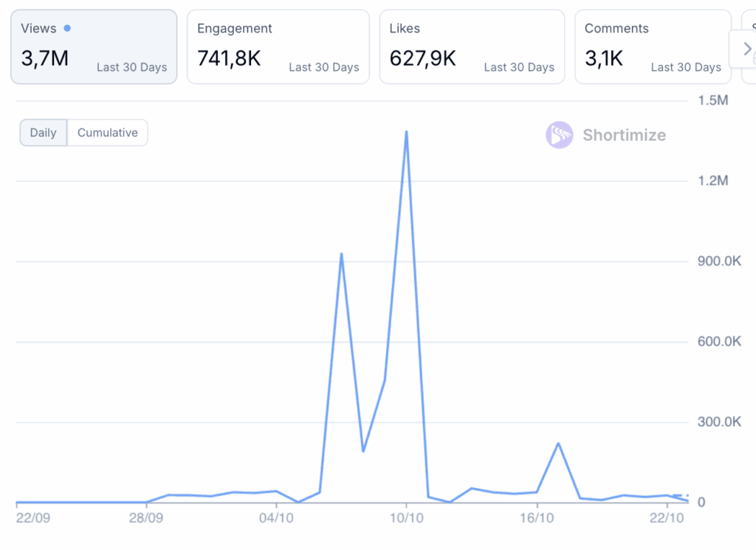This screenshot has height=550, width=756.
Task: Select the Engagement metric card
Action: [x=278, y=47]
